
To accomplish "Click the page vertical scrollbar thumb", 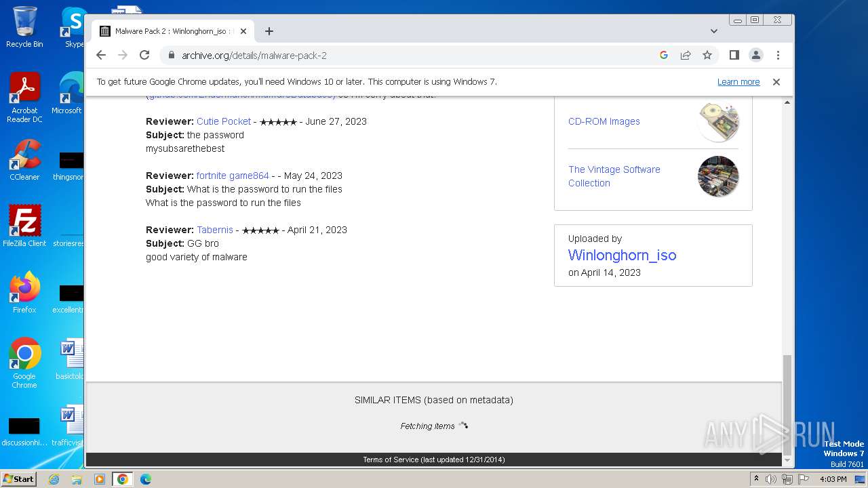I will [787, 405].
